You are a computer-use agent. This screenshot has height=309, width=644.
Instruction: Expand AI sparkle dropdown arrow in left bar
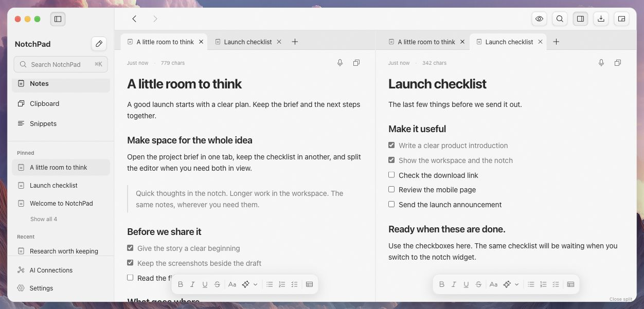pos(255,284)
